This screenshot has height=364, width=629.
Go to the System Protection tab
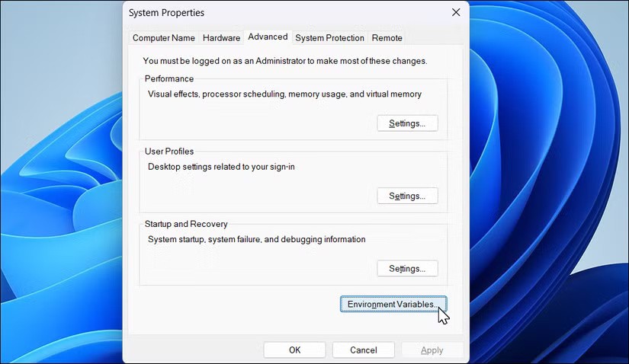point(329,38)
